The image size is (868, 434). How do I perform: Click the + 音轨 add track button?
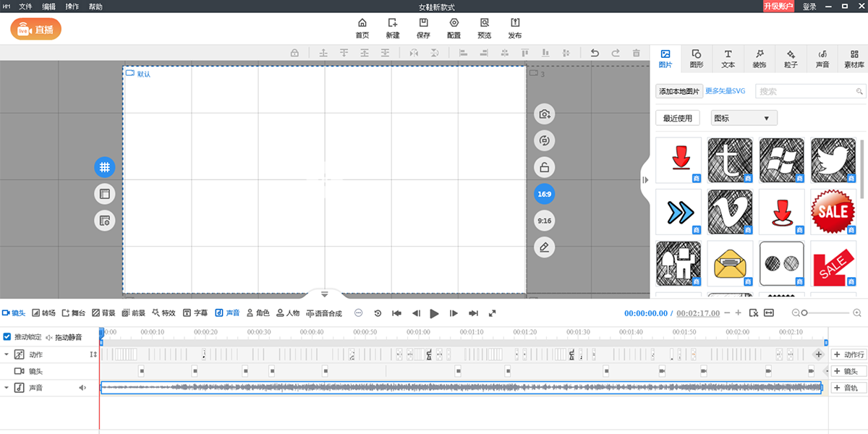[x=848, y=388]
